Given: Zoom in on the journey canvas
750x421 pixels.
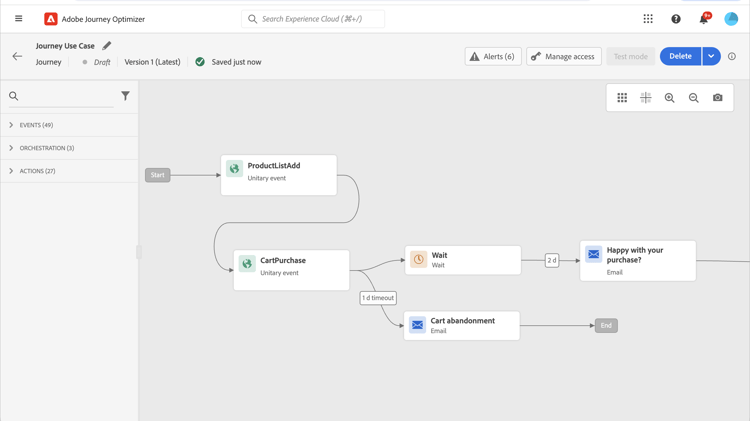Looking at the screenshot, I should (x=670, y=98).
